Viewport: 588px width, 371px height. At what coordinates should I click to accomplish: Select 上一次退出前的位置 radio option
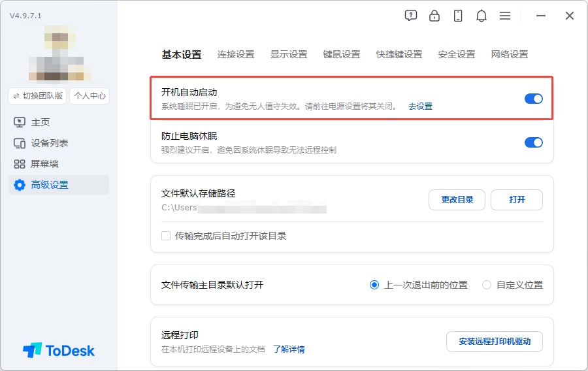point(374,285)
